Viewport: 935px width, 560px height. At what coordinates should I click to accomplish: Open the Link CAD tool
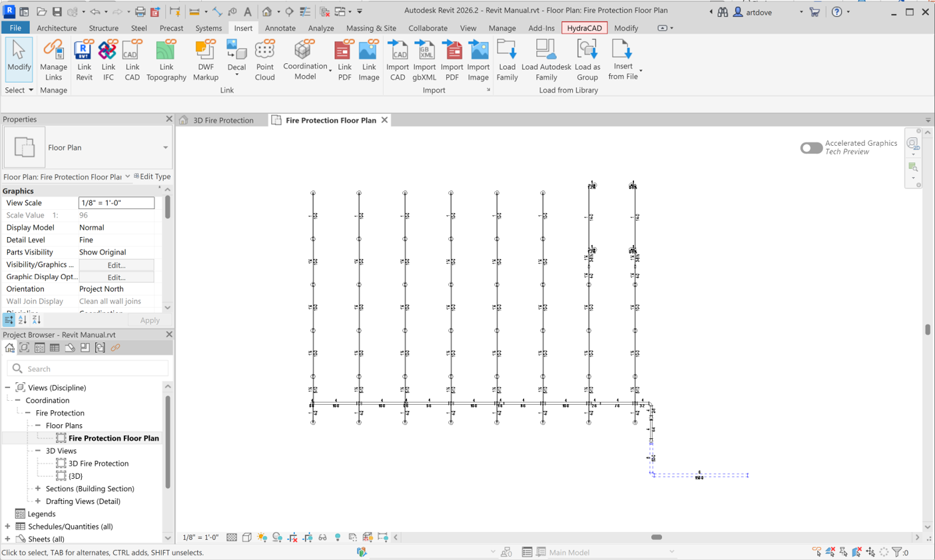(132, 60)
